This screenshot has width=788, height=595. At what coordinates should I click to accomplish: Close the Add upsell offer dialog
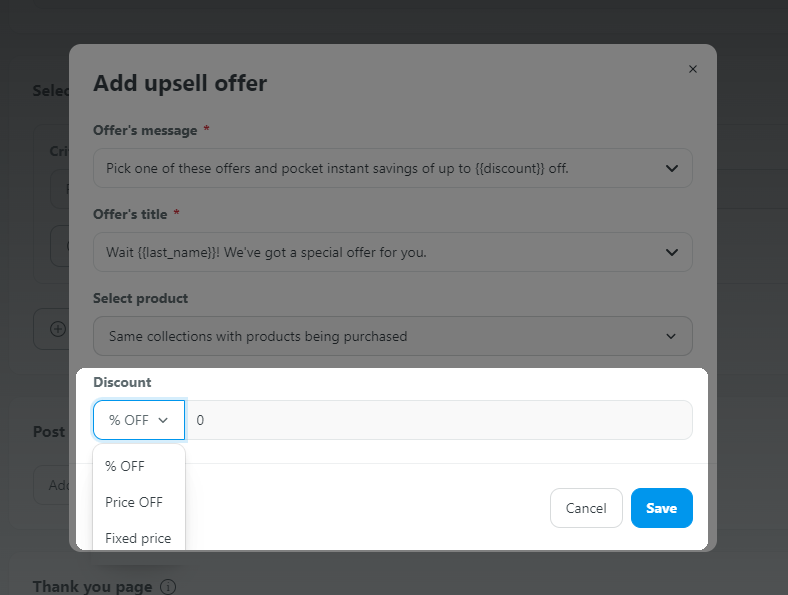pyautogui.click(x=693, y=69)
